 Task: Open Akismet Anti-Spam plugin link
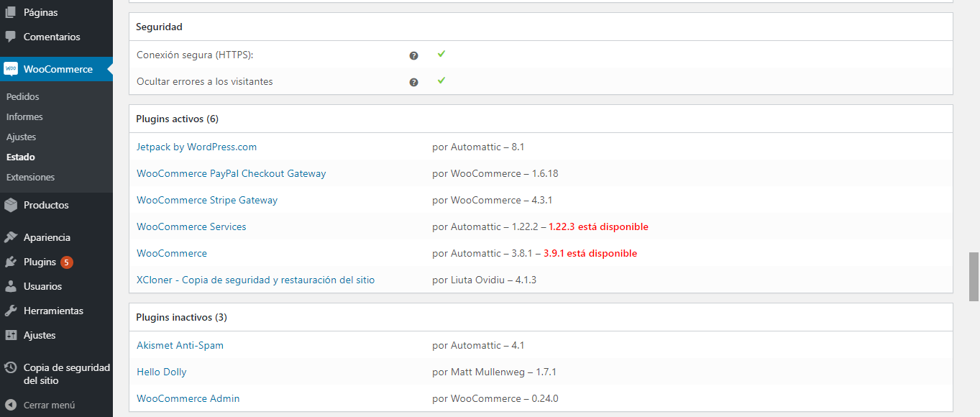tap(180, 345)
